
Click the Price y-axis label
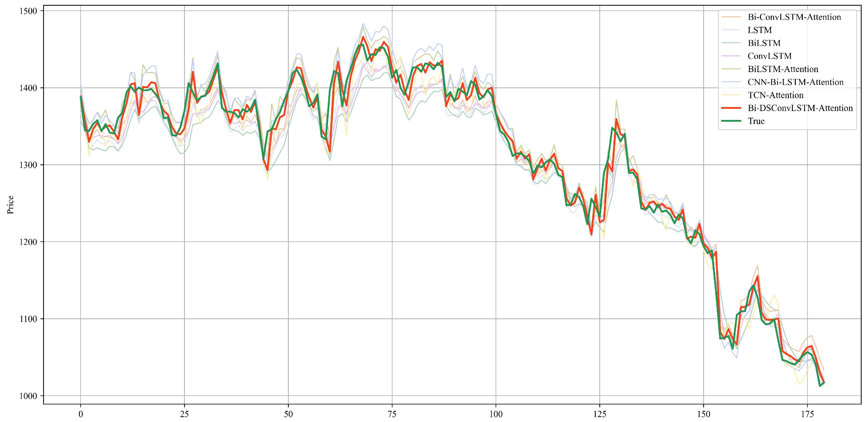[x=10, y=204]
